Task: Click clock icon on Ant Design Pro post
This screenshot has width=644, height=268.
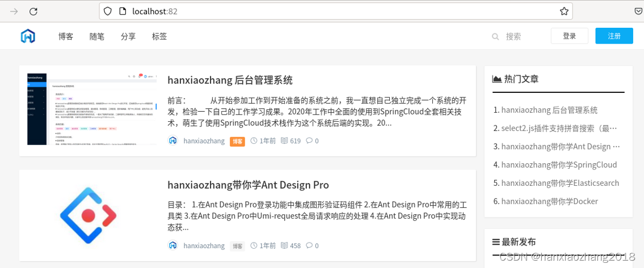Action: pos(254,245)
